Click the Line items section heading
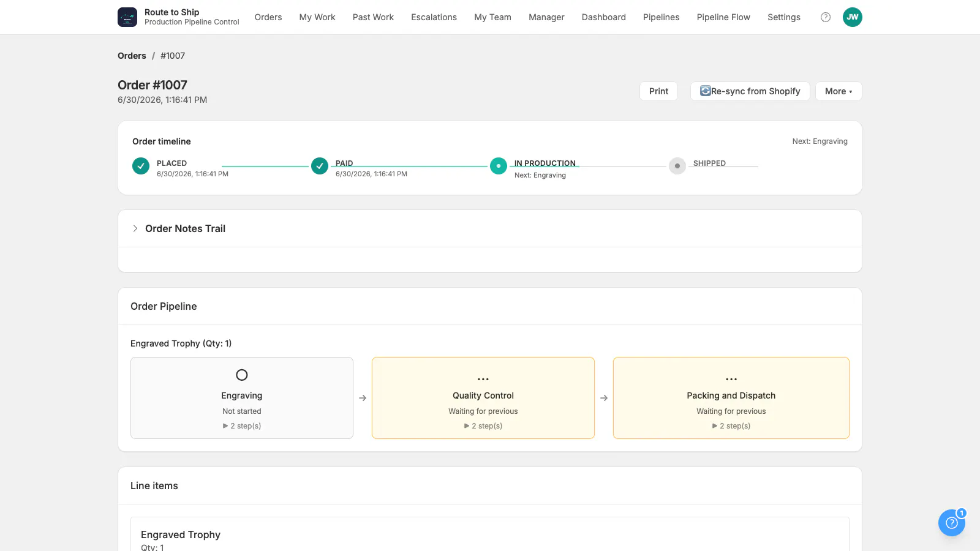Viewport: 980px width, 551px height. point(154,485)
